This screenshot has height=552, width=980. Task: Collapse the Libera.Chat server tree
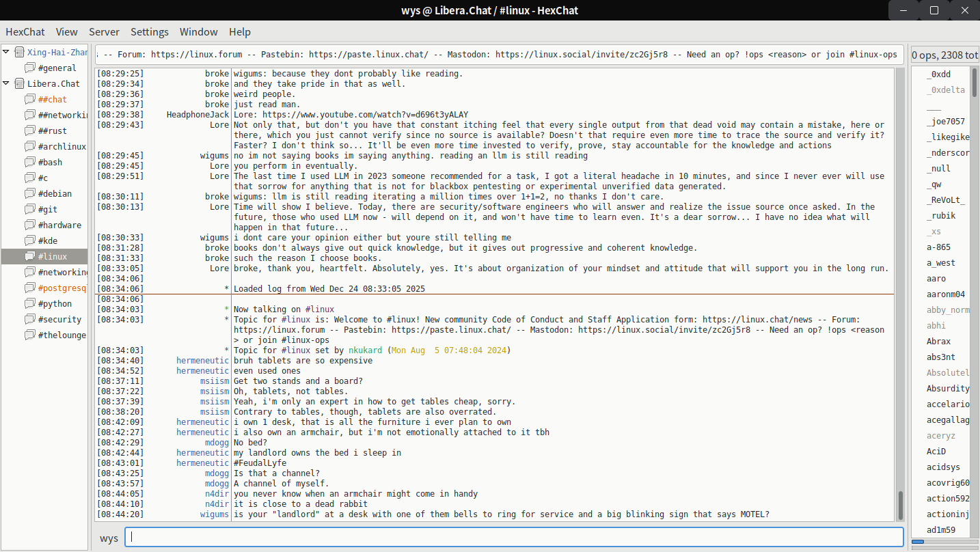pos(6,83)
